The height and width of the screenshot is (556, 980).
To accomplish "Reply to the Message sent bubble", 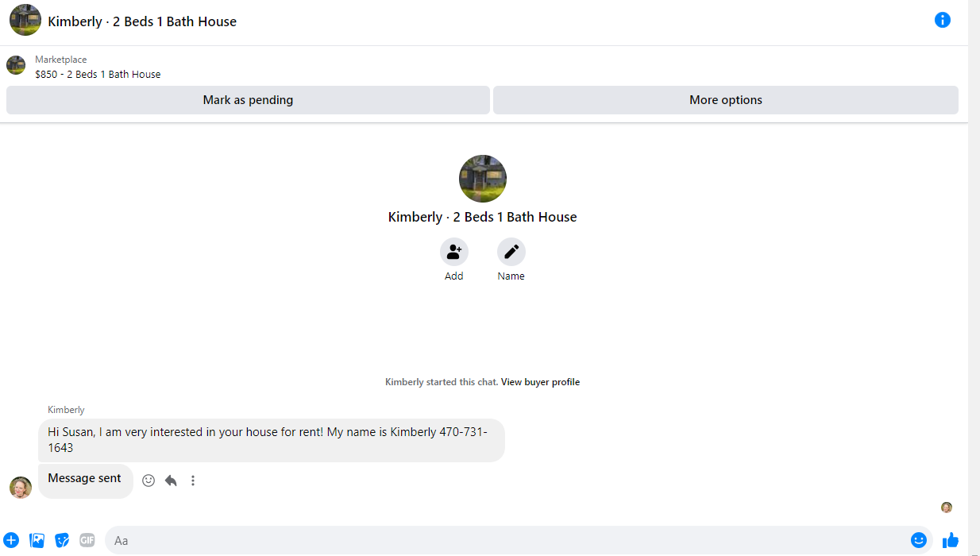I will [x=171, y=481].
